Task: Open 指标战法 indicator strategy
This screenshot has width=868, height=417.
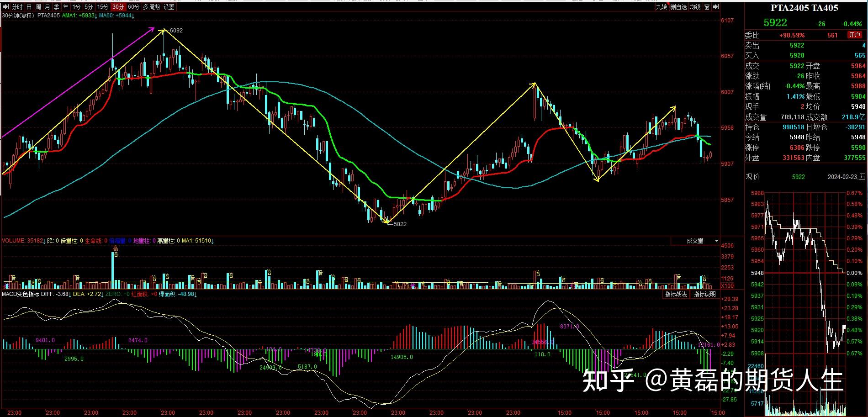Action: 676,295
